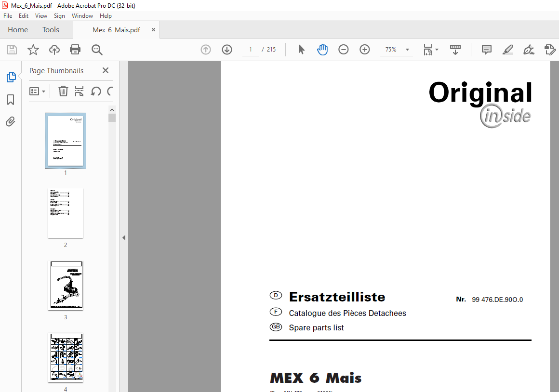Click the 'Ersatzteilliste' heading text
Viewport: 559px width, 392px height.
point(337,297)
